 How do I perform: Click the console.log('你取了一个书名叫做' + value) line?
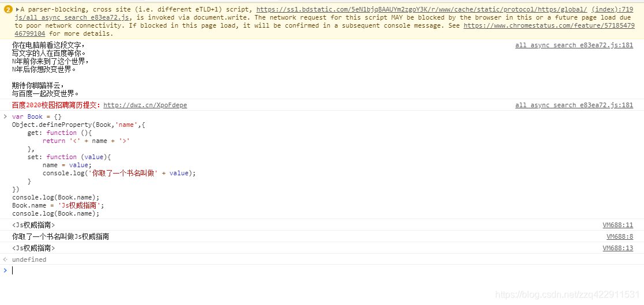click(x=119, y=173)
